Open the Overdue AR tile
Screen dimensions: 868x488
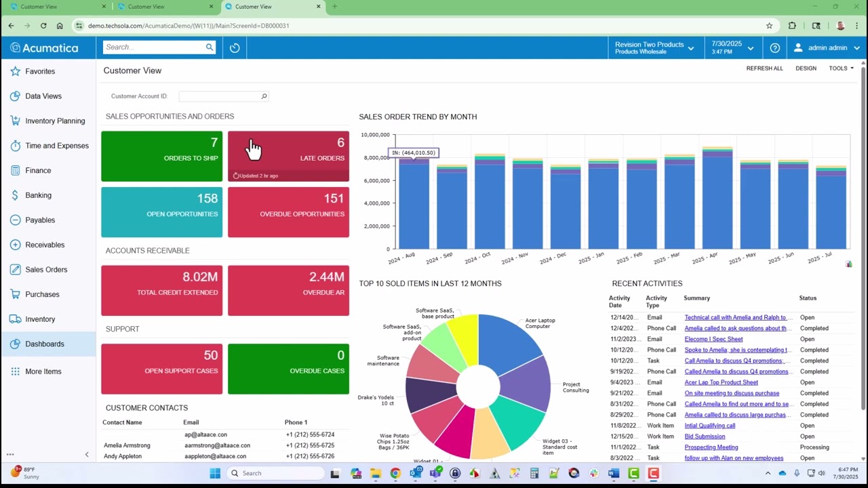point(288,291)
